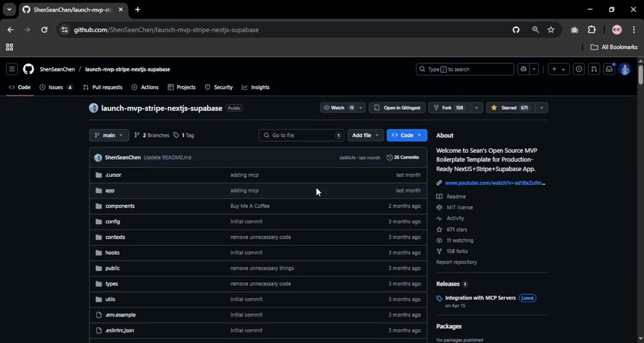
Task: Fork the repository with the Fork button
Action: tap(449, 108)
